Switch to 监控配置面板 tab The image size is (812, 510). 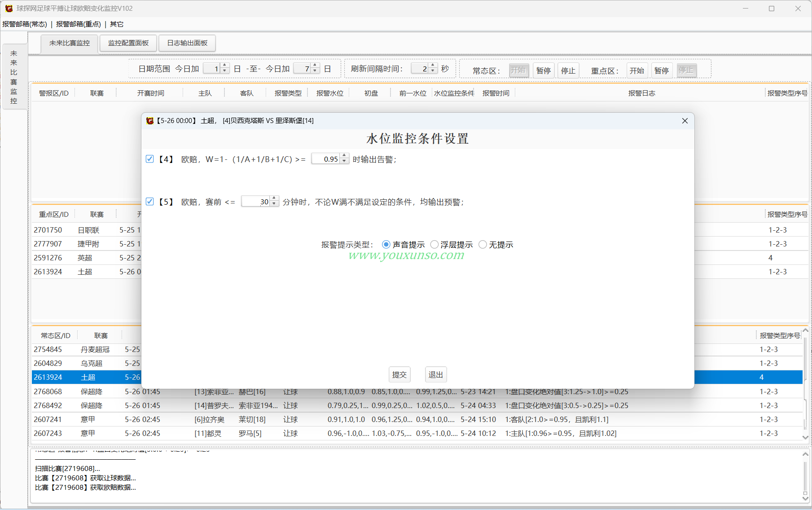click(x=128, y=43)
